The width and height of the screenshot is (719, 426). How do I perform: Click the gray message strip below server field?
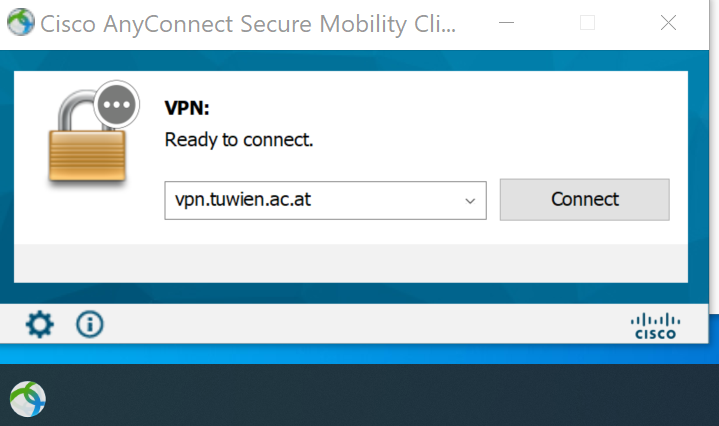tap(351, 263)
